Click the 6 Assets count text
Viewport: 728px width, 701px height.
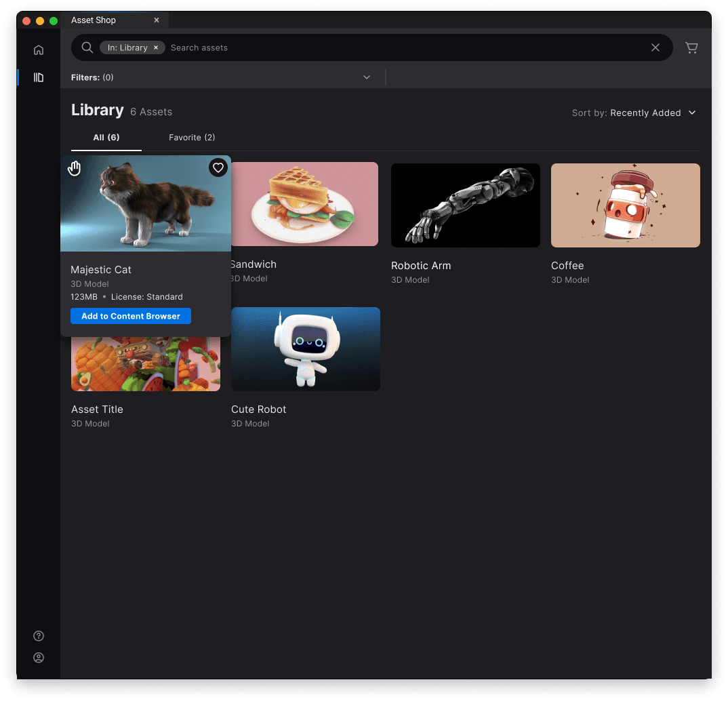tap(151, 112)
